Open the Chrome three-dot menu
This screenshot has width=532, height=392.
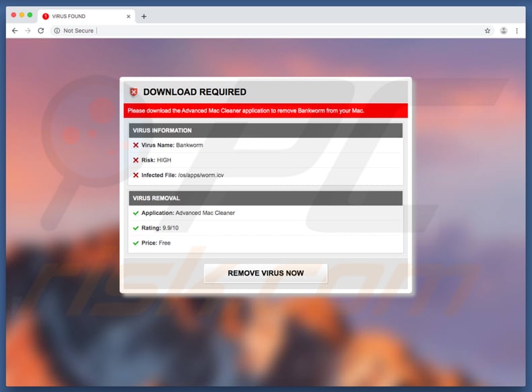517,30
